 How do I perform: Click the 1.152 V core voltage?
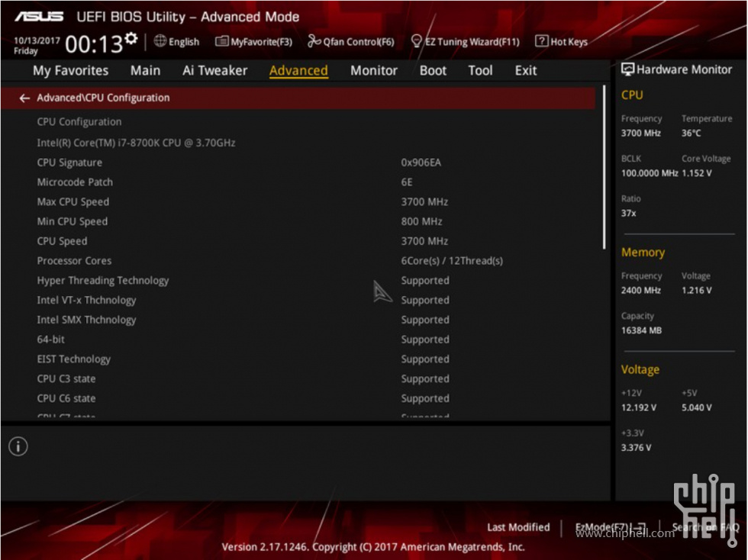(696, 173)
